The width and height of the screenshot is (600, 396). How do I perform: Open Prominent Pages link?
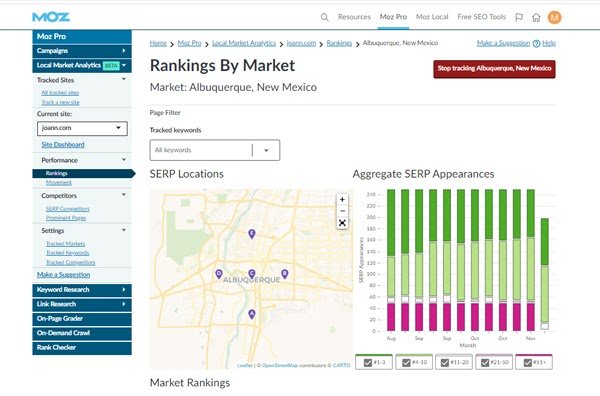[66, 218]
